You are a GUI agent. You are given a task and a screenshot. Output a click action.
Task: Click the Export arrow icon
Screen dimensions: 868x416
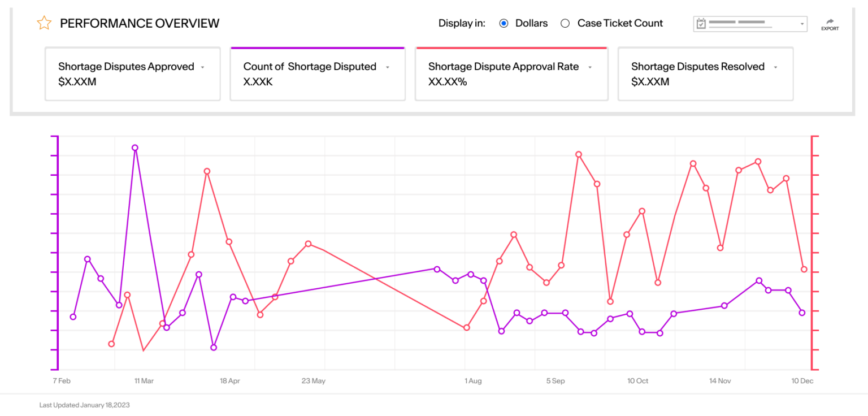[830, 21]
